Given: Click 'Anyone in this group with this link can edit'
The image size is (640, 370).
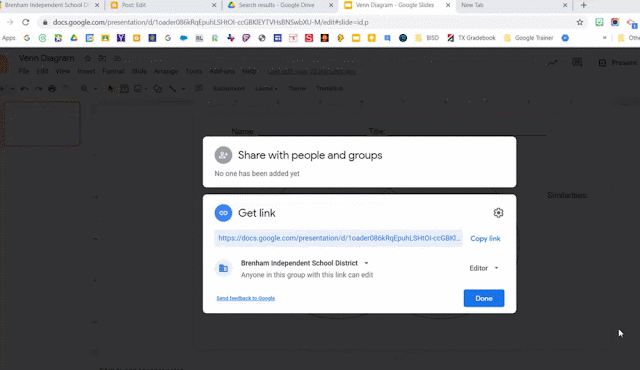Looking at the screenshot, I should coord(307,275).
